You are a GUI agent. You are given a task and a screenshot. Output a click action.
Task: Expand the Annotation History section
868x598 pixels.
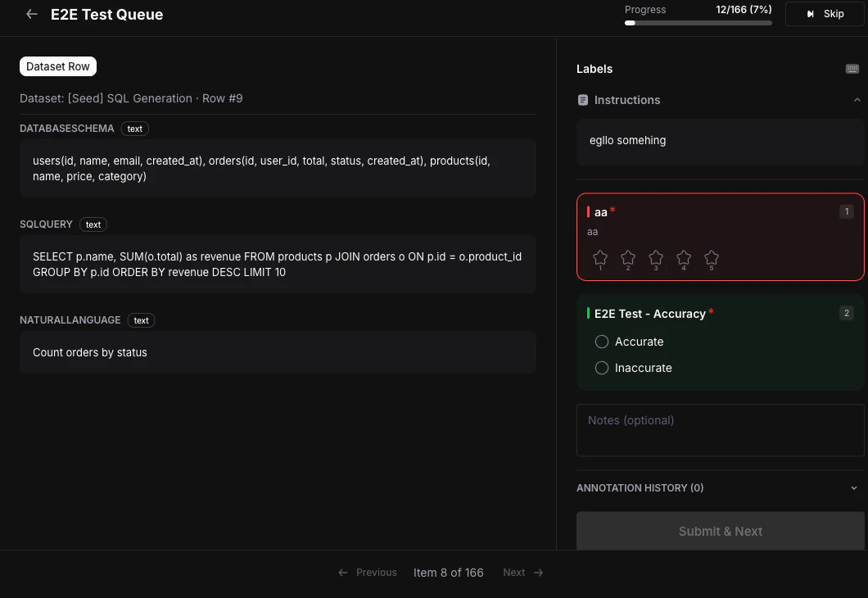coord(854,487)
